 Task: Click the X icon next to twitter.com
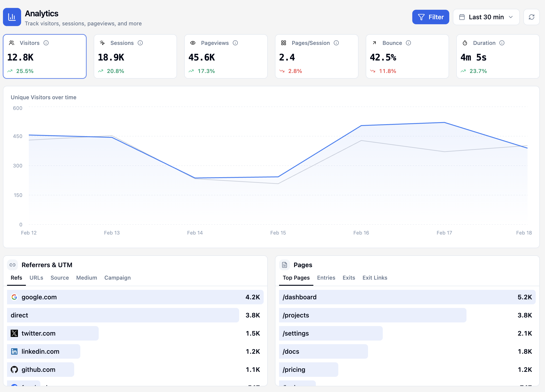15,333
